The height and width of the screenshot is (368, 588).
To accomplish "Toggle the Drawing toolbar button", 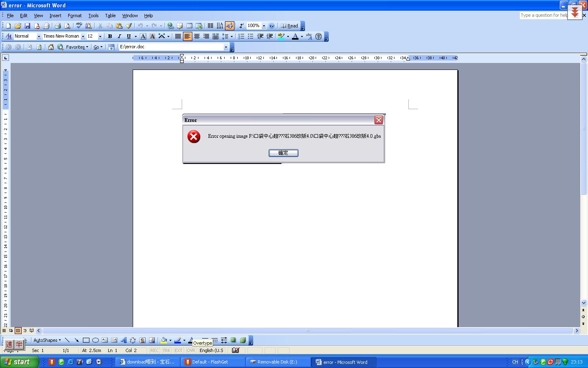I will [x=229, y=26].
